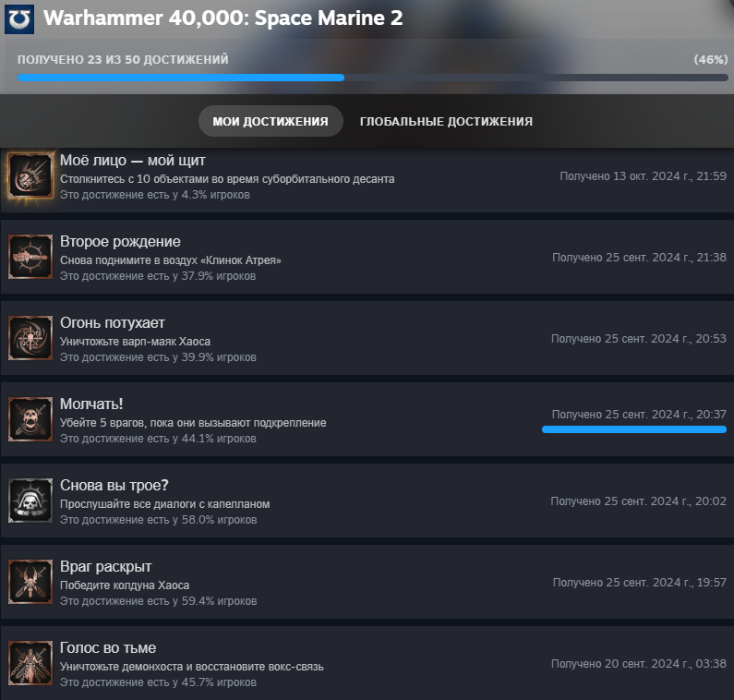Click «Это достижение есть у 4.3% игроков»
This screenshot has width=734, height=700.
click(x=154, y=195)
